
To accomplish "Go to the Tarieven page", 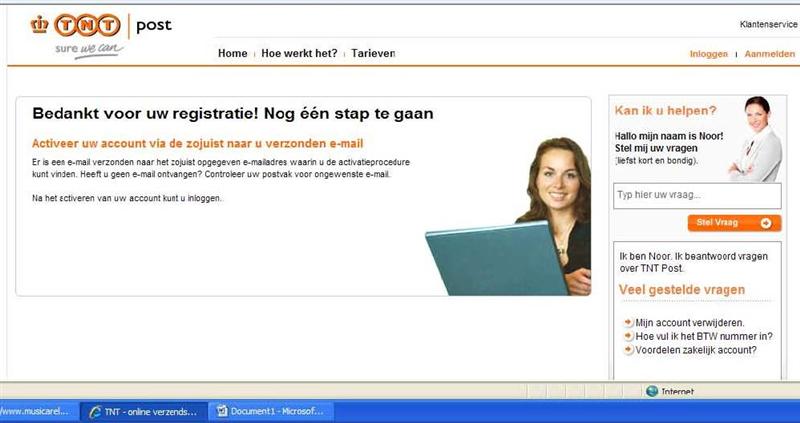I will pyautogui.click(x=373, y=53).
